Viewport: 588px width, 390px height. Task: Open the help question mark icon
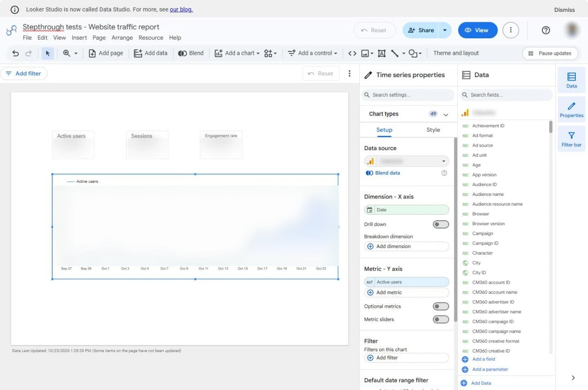click(546, 30)
